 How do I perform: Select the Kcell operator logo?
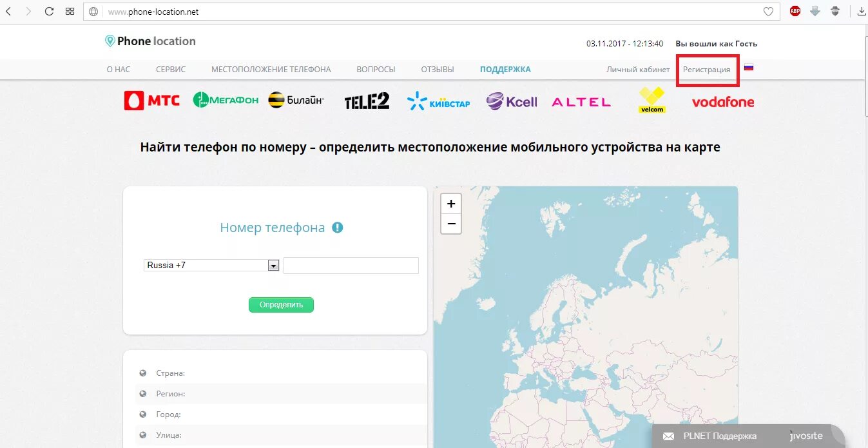click(x=512, y=101)
